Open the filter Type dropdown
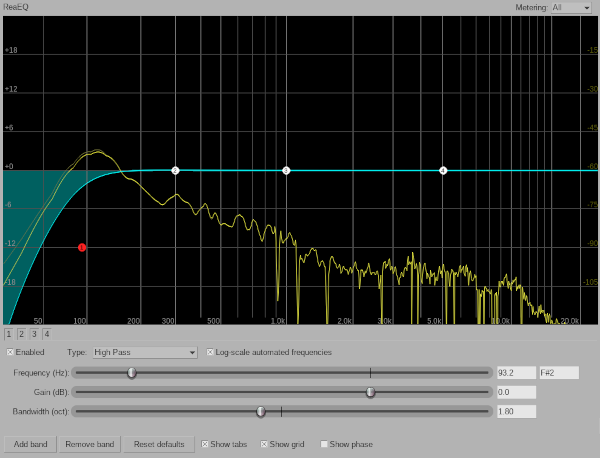Image resolution: width=600 pixels, height=458 pixels. (144, 352)
